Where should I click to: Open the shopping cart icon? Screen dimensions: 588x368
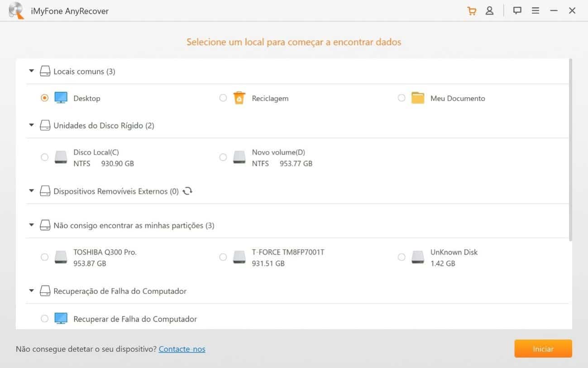pyautogui.click(x=472, y=11)
